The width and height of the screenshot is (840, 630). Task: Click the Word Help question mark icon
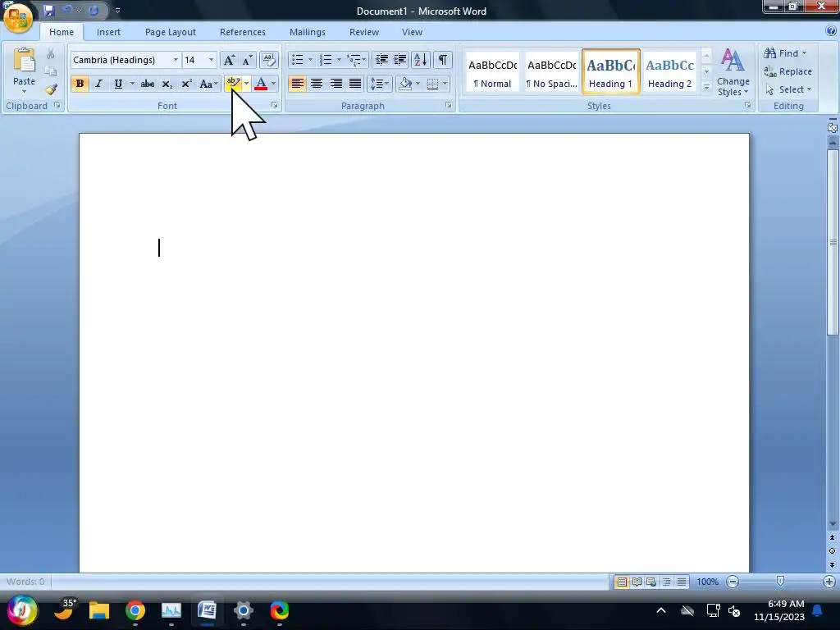(832, 31)
